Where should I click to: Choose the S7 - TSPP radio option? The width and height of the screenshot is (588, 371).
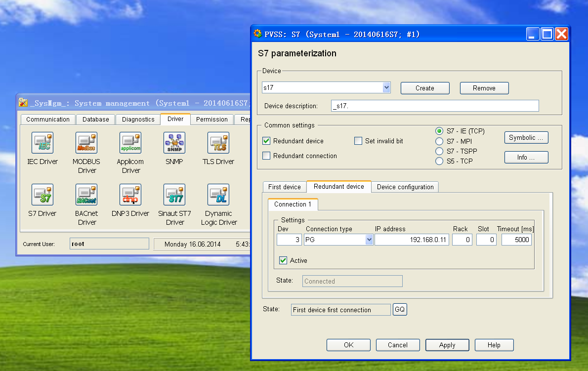(x=439, y=151)
